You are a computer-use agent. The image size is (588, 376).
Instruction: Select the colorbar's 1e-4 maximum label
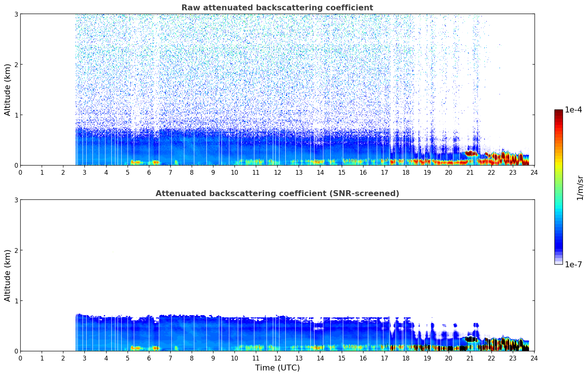coord(573,110)
